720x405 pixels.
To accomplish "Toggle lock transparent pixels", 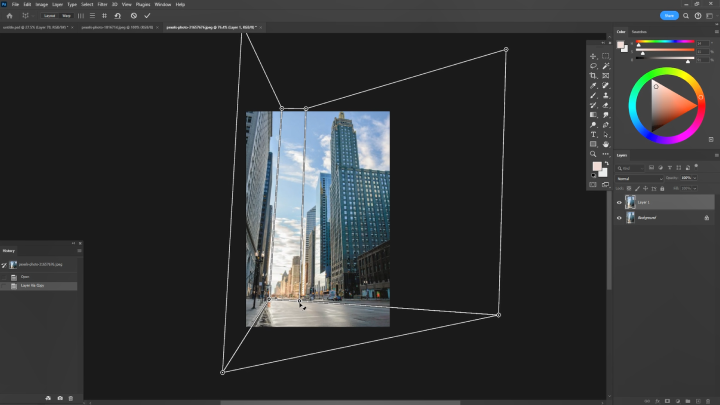I will click(629, 189).
